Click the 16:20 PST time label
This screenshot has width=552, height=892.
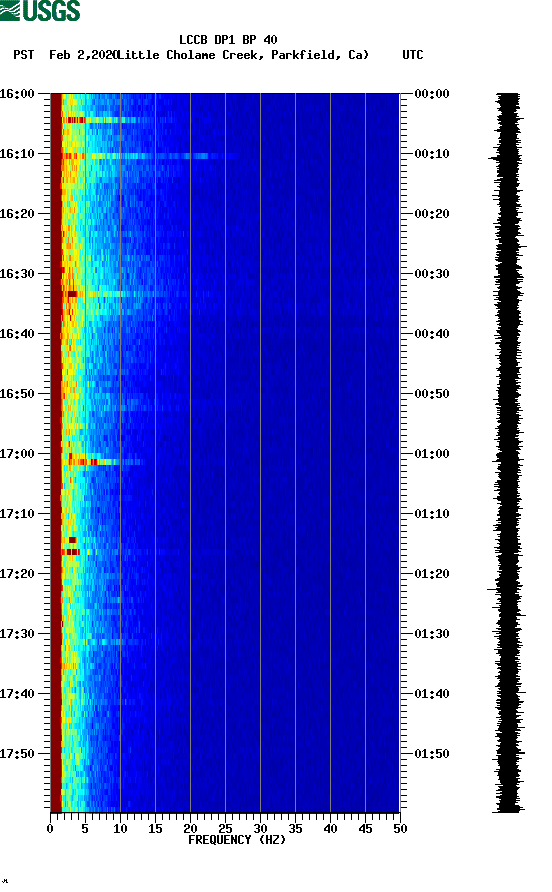[17, 214]
